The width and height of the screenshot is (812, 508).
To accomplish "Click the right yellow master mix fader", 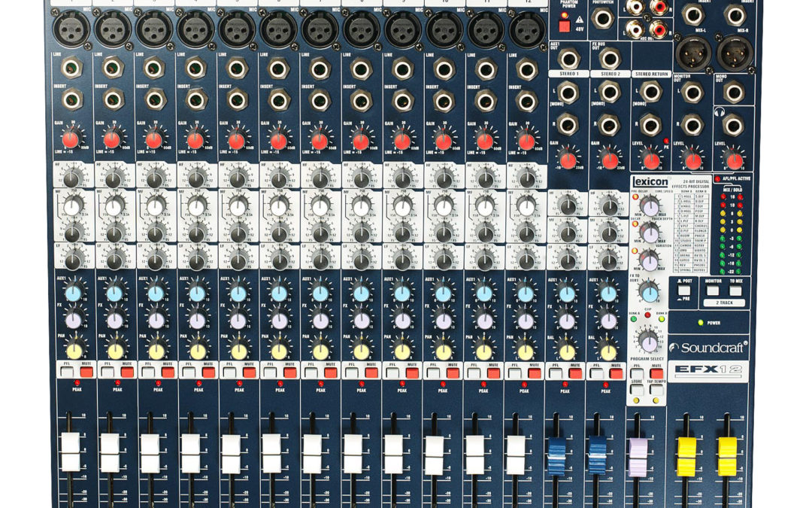I will point(727,457).
